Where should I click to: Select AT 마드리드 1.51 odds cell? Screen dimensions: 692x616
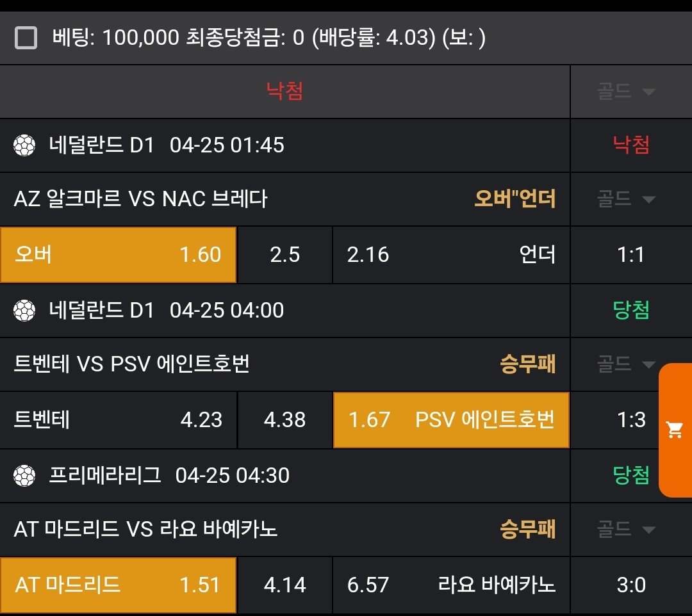pos(118,585)
